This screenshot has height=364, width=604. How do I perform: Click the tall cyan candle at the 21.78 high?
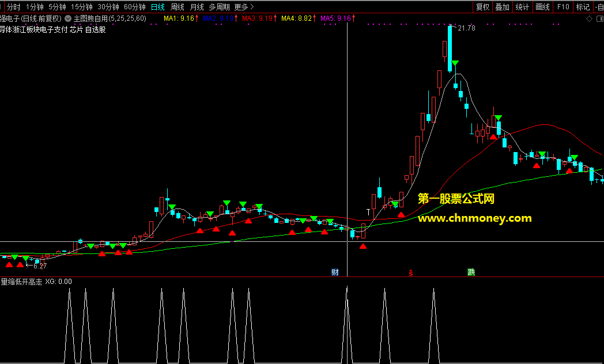tap(450, 48)
